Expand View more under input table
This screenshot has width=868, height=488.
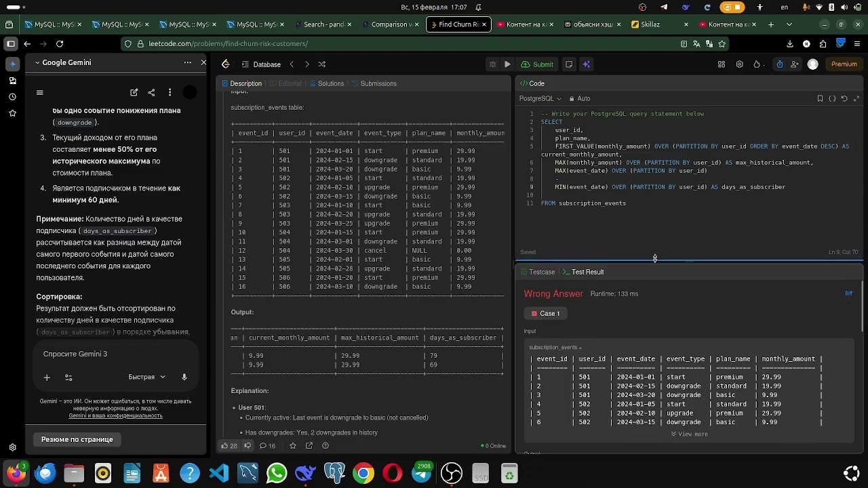tap(689, 434)
